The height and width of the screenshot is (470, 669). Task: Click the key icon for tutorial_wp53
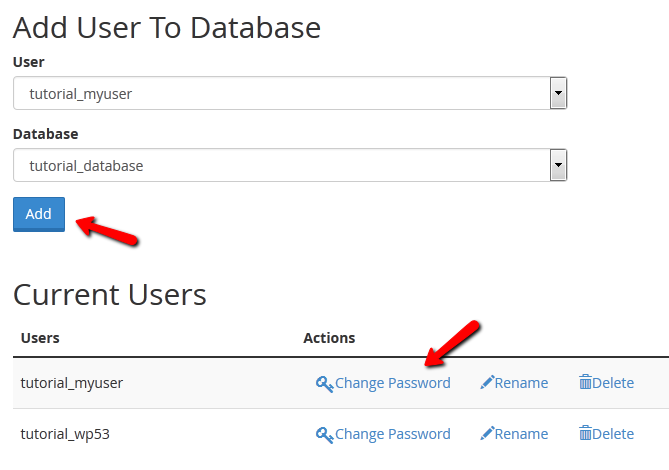click(324, 434)
